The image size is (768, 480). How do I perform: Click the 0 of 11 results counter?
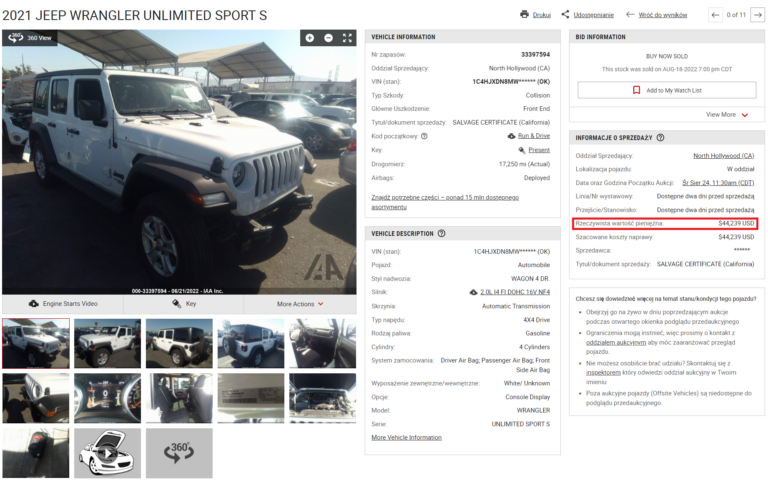click(736, 15)
